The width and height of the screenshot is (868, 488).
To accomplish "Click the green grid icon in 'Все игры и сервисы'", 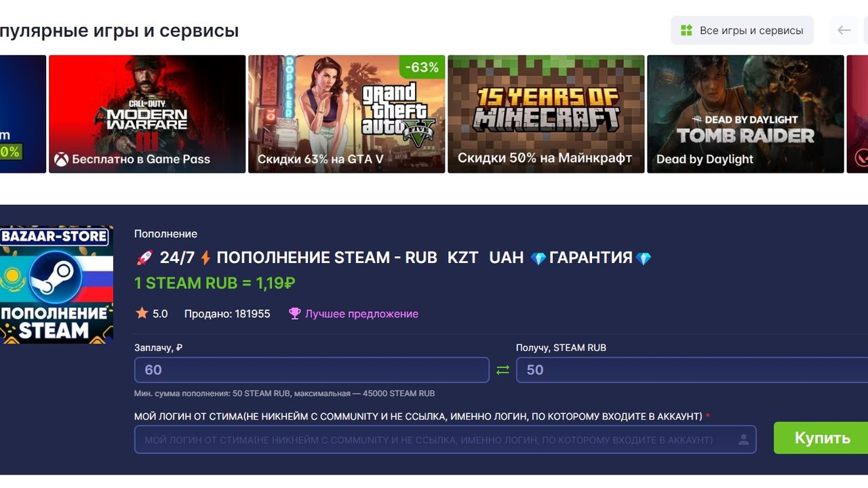I will [x=686, y=30].
